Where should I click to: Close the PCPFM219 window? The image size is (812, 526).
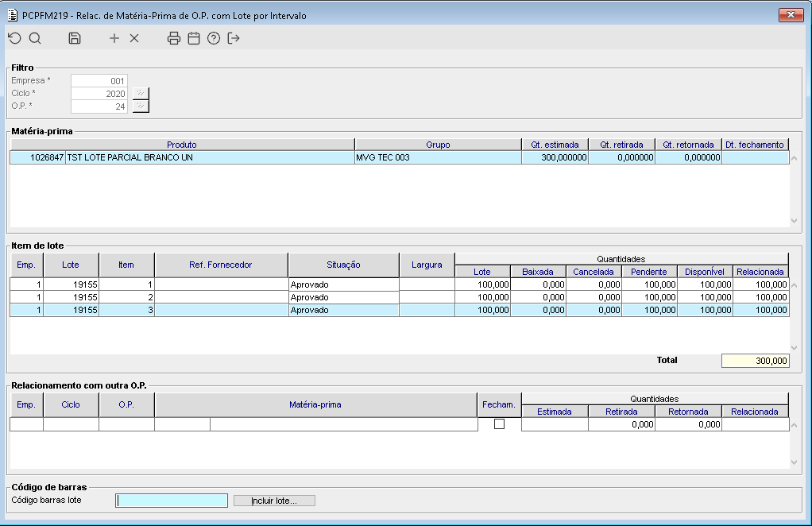pos(791,15)
